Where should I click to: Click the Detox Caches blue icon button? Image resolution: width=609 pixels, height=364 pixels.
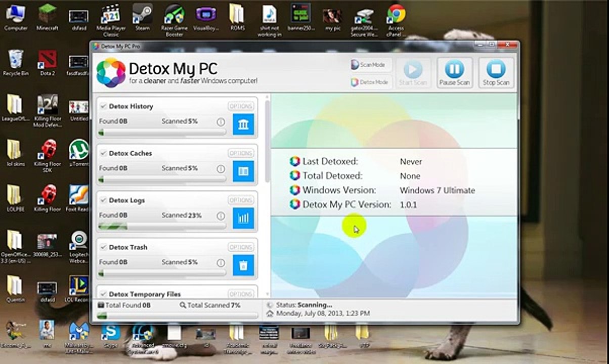click(x=243, y=171)
